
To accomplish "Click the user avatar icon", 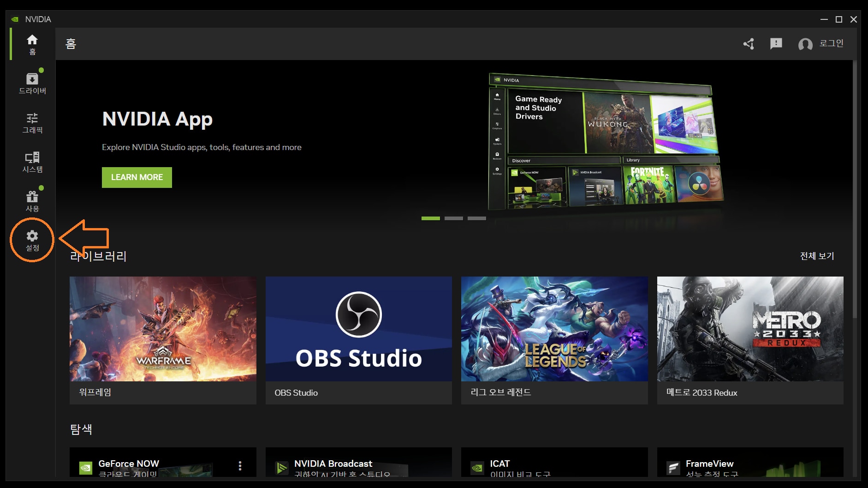I will (x=805, y=44).
